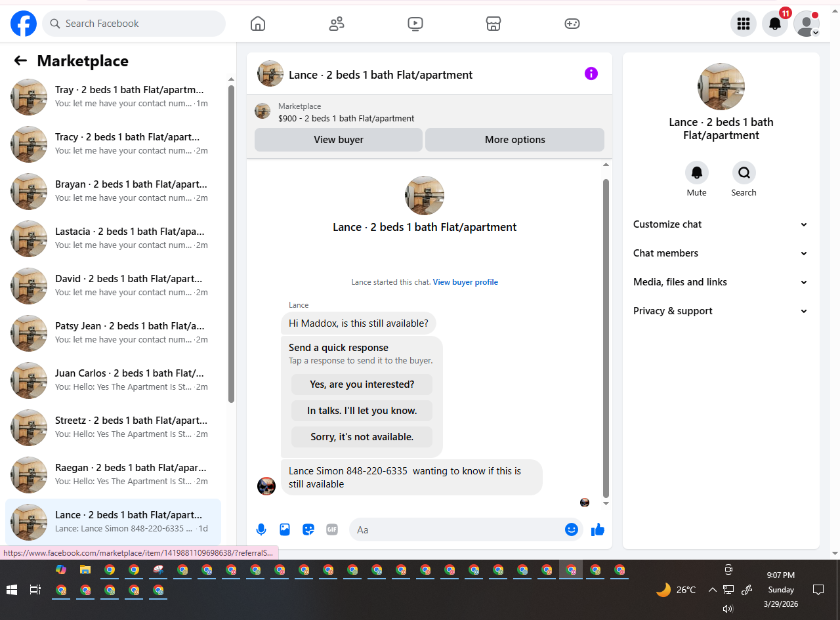Open the apps grid menu icon

tap(744, 24)
